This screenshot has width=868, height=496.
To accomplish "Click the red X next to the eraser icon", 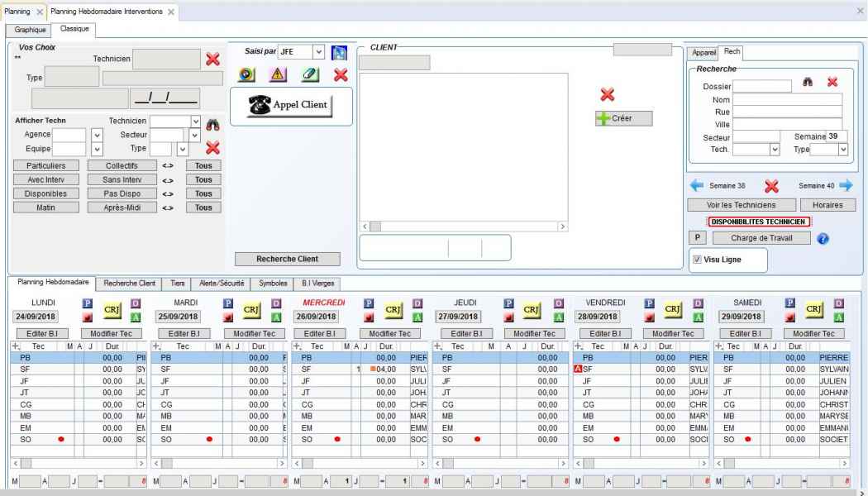I will (x=341, y=74).
